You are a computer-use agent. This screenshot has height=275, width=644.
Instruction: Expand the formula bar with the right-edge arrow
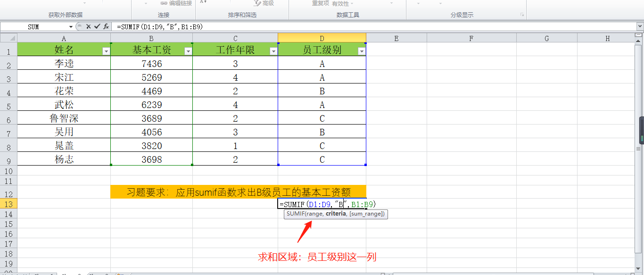(x=640, y=27)
